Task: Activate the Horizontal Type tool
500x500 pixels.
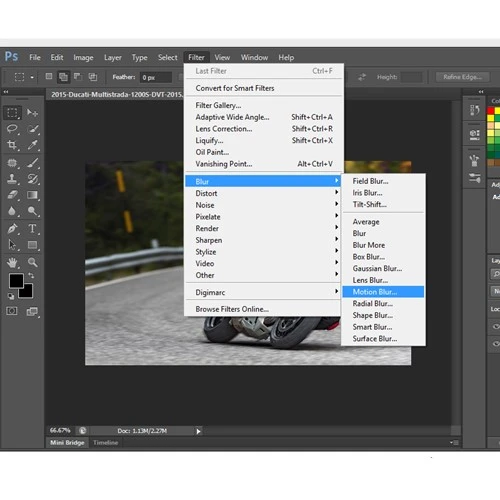Action: [33, 229]
